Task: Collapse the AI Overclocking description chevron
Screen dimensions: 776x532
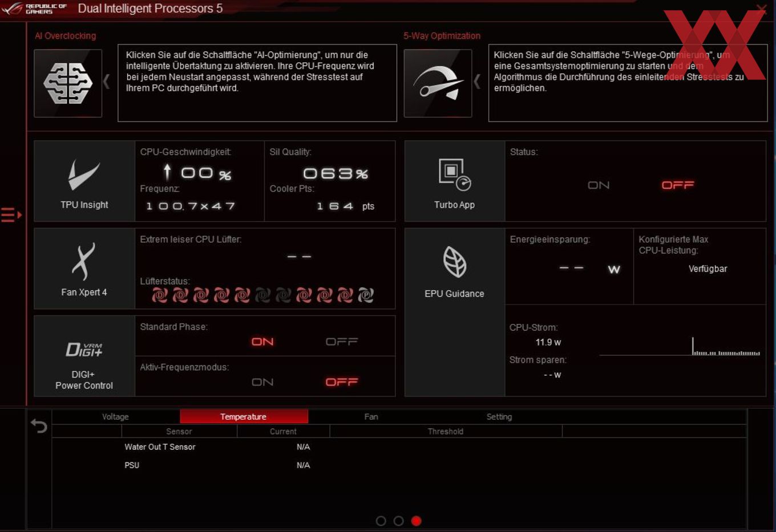Action: [107, 82]
